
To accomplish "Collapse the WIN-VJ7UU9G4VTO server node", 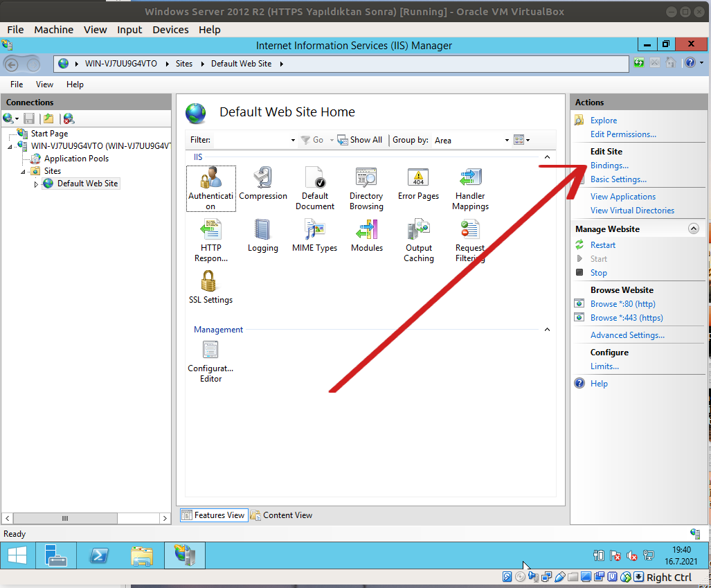I will (x=10, y=147).
